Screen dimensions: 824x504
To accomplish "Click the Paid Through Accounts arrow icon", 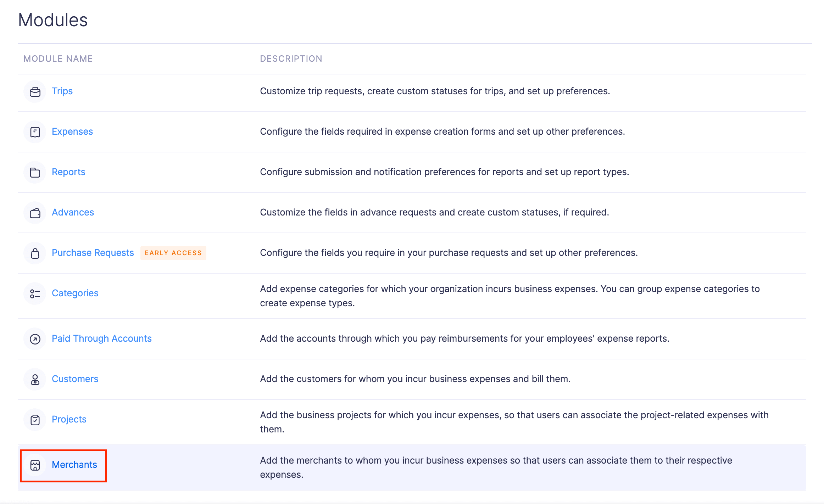I will [35, 339].
